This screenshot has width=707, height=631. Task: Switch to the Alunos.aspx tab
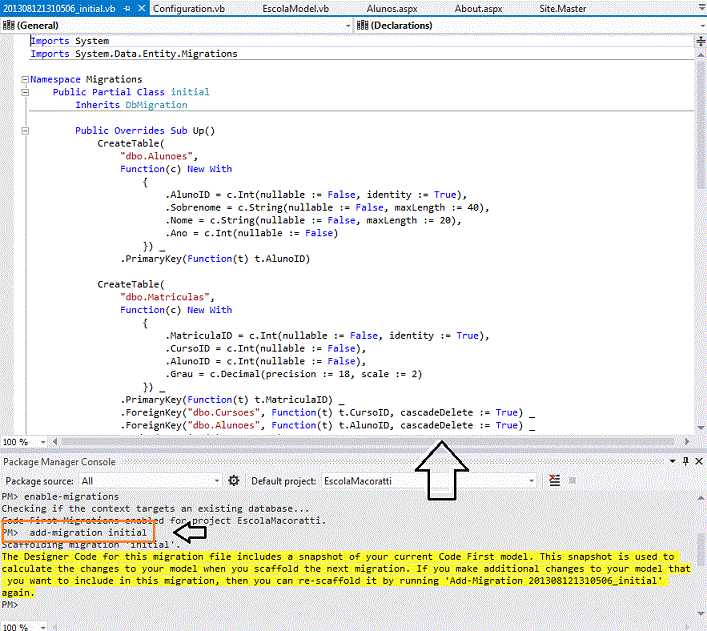392,9
